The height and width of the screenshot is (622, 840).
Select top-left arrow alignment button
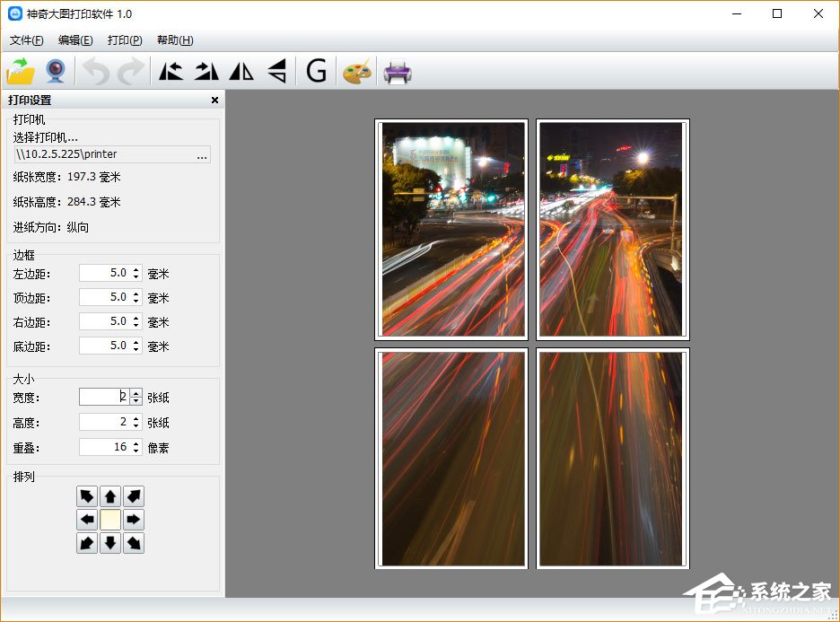coord(87,496)
